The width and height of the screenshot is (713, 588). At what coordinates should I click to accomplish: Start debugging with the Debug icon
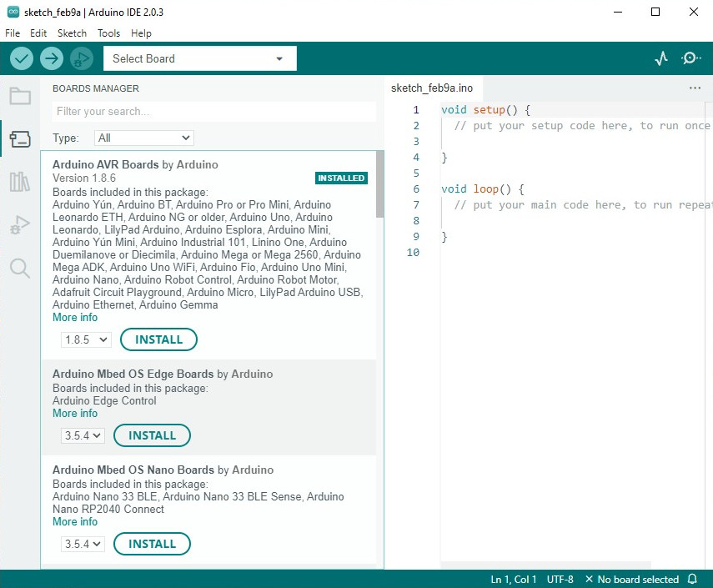81,58
